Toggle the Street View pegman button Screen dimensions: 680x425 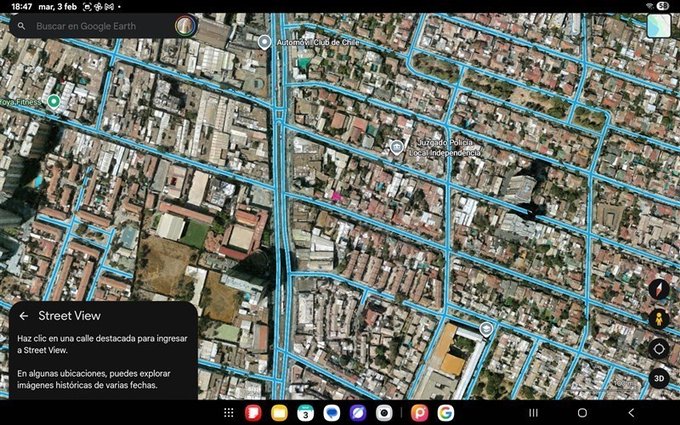click(x=658, y=319)
